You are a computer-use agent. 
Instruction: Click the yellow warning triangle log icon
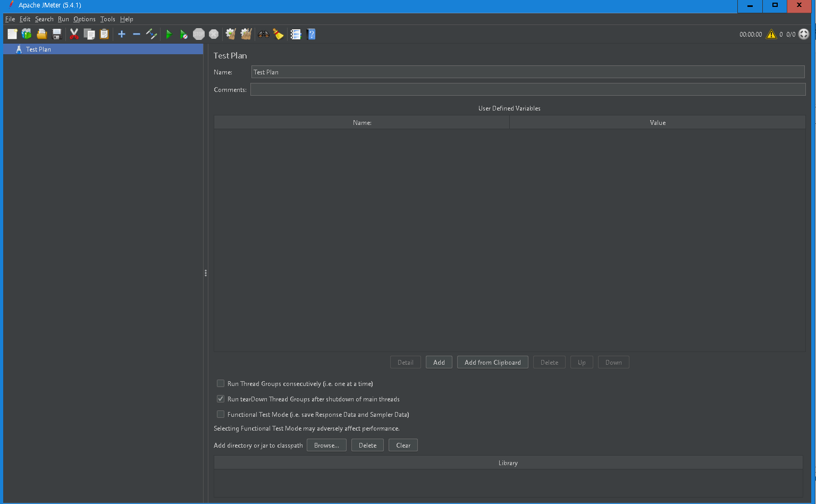point(771,34)
